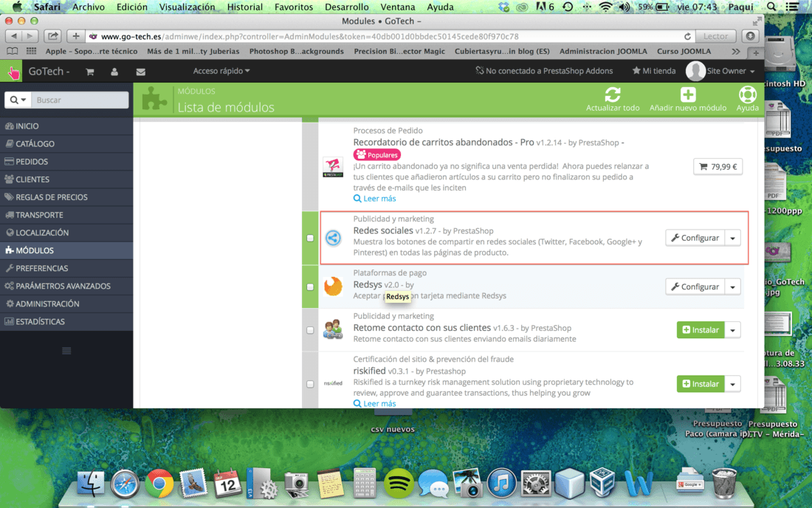Check the Redsys module checkbox
The height and width of the screenshot is (508, 812).
coord(310,287)
